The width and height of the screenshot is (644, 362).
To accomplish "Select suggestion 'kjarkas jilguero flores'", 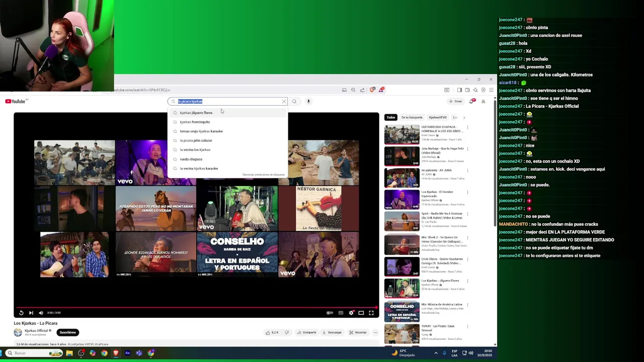I will [x=227, y=113].
